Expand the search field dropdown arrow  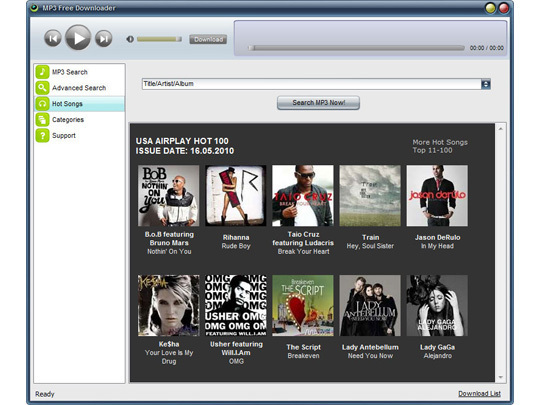tap(486, 84)
